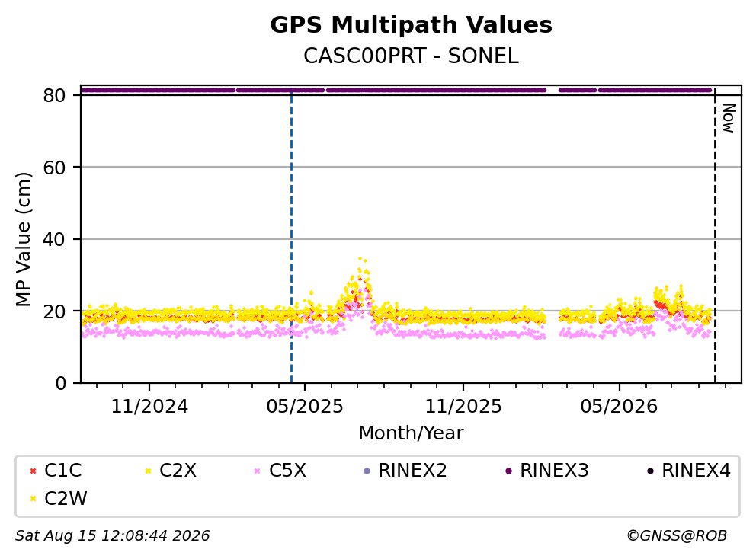Click the Now dashed vertical line
The width and height of the screenshot is (756, 559).
pos(715,235)
